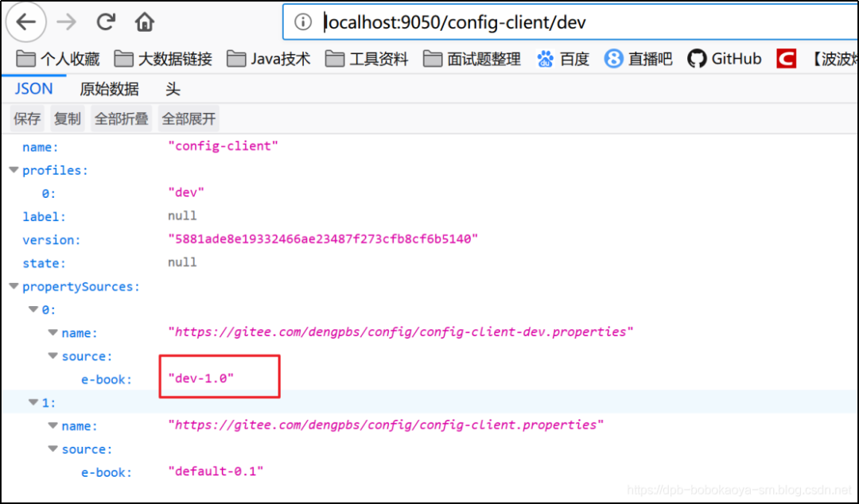The height and width of the screenshot is (504, 859).
Task: Open the 面试题整理 bookmark folder
Action: point(472,59)
